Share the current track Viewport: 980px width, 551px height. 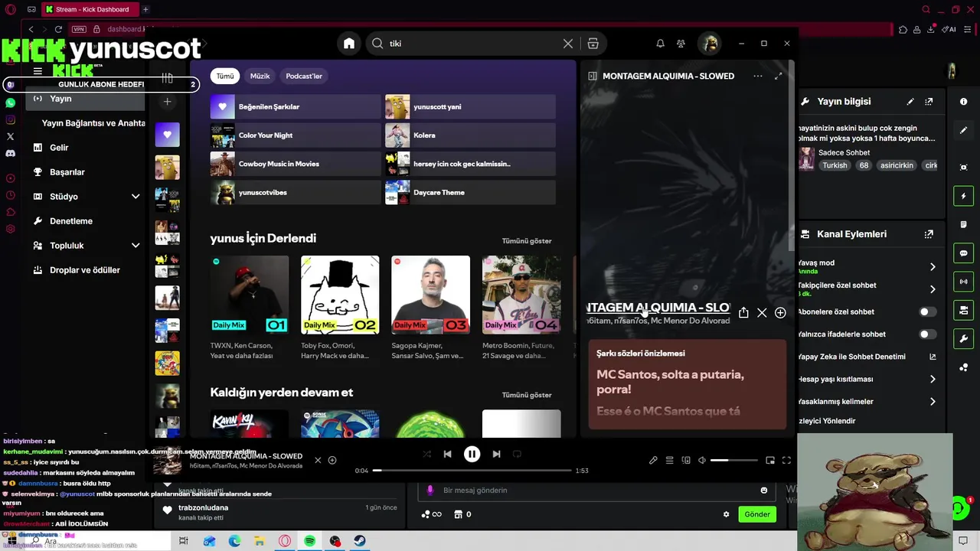click(x=743, y=312)
